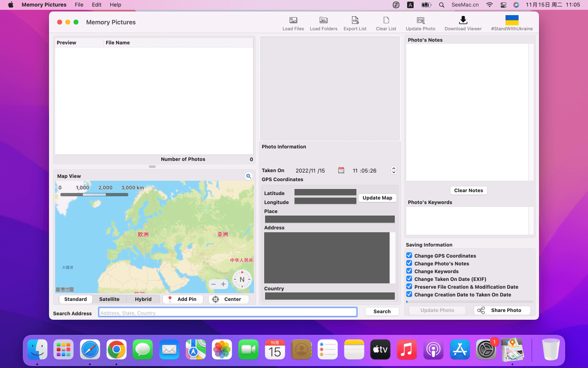Open the File menu
This screenshot has width=588, height=368.
click(x=79, y=5)
